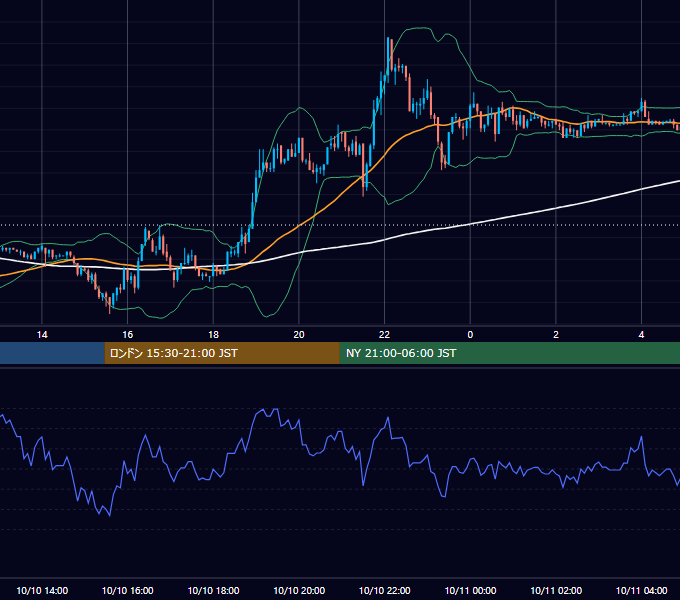The height and width of the screenshot is (600, 680).
Task: Click the NY 21:00-06:00 JST session bar
Action: click(510, 353)
